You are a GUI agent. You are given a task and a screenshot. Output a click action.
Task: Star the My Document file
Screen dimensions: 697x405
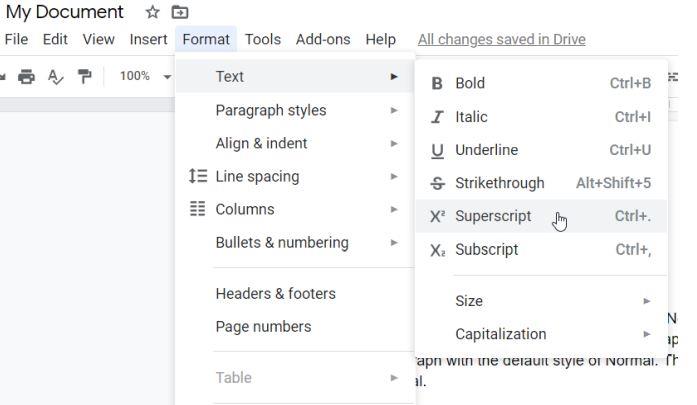point(152,13)
